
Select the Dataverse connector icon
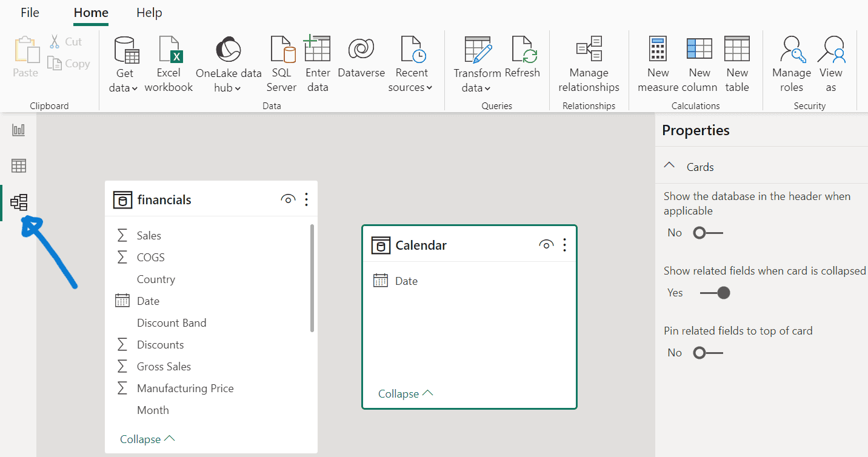pos(361,50)
